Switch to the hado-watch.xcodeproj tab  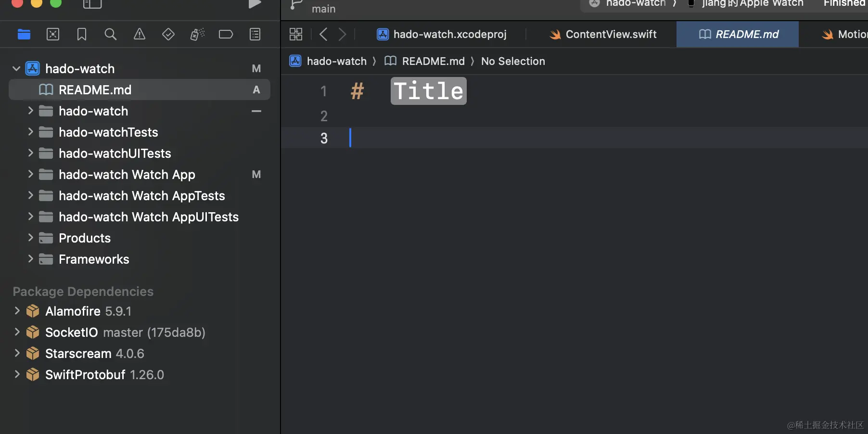tap(442, 34)
